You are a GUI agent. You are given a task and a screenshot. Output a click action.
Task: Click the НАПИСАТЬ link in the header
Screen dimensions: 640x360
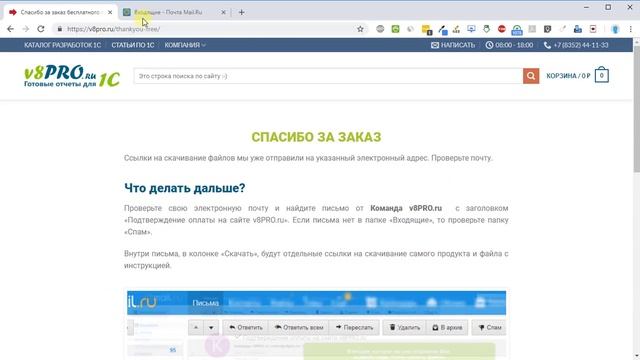[458, 45]
